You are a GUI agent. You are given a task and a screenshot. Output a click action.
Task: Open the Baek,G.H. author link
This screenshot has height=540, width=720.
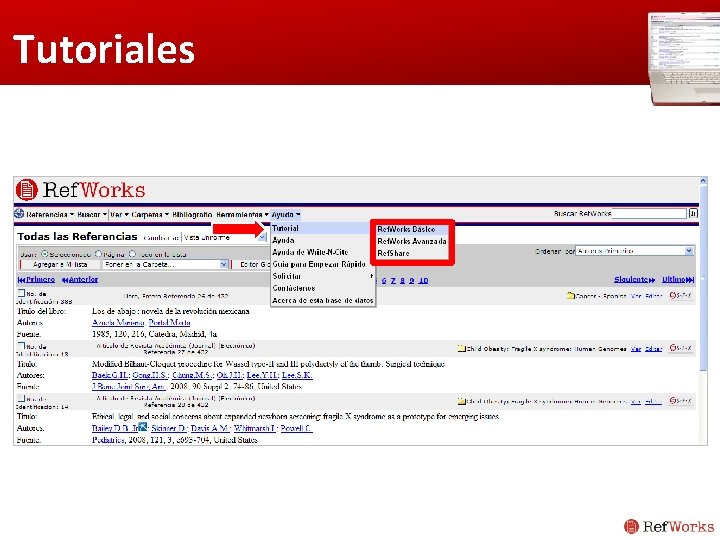[x=110, y=375]
